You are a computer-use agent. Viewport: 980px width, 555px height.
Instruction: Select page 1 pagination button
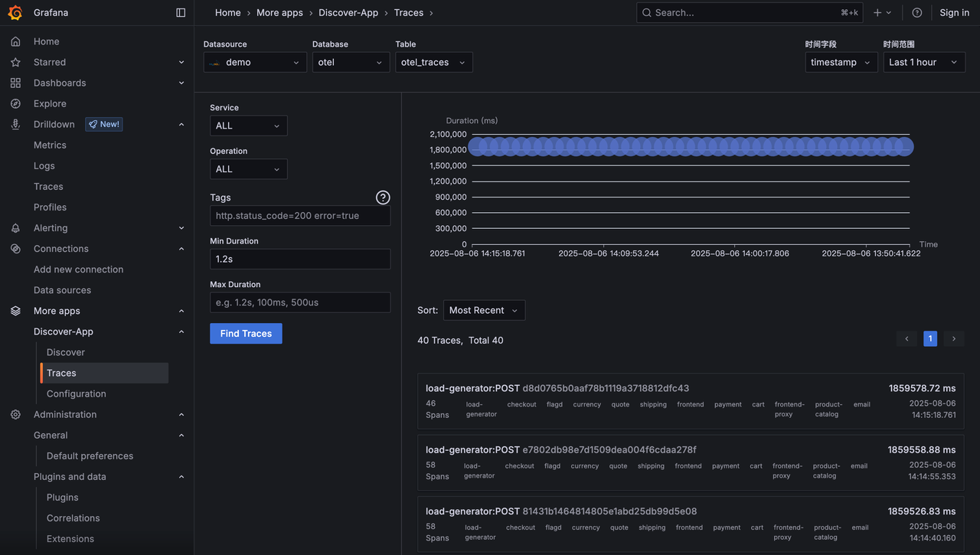930,338
